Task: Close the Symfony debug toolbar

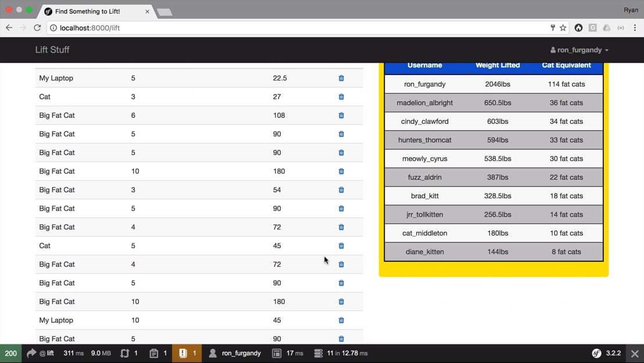Action: point(635,354)
